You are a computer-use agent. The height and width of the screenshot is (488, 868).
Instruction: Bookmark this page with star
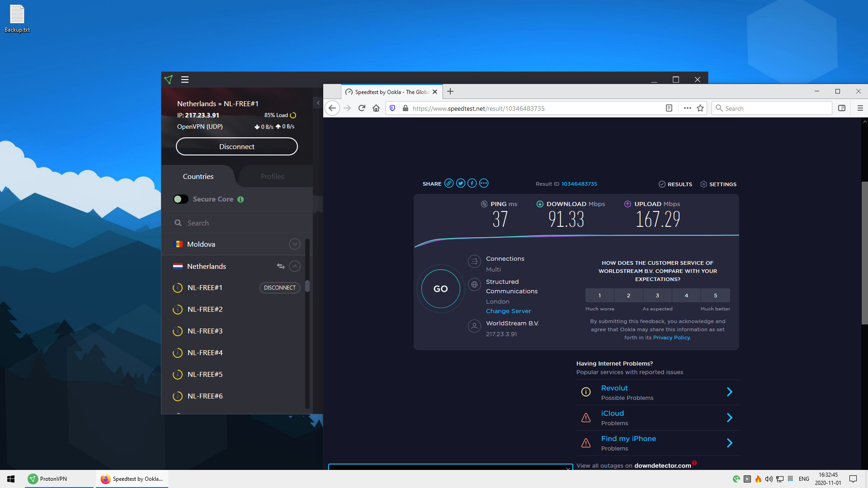point(700,108)
